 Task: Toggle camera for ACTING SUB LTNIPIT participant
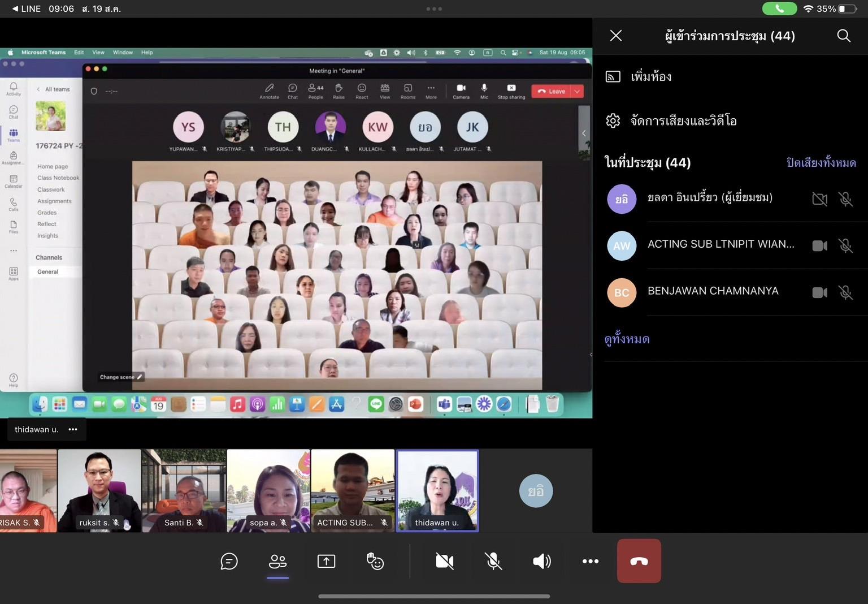tap(819, 245)
